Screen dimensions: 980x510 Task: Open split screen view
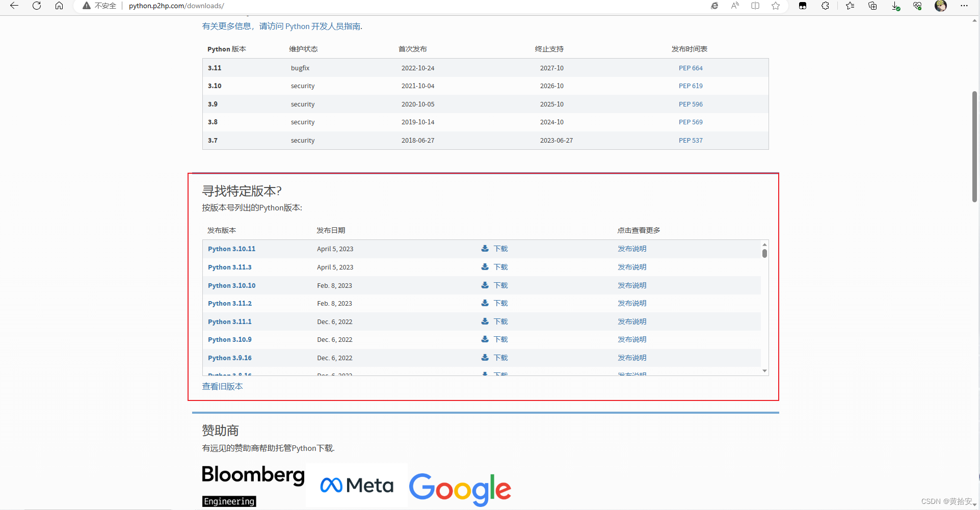coord(755,6)
